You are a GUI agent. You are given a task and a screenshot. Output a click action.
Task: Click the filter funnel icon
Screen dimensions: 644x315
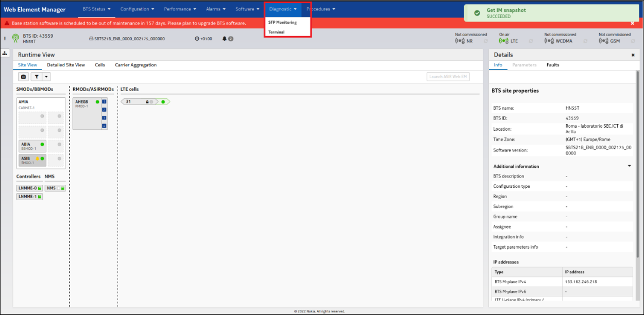37,77
